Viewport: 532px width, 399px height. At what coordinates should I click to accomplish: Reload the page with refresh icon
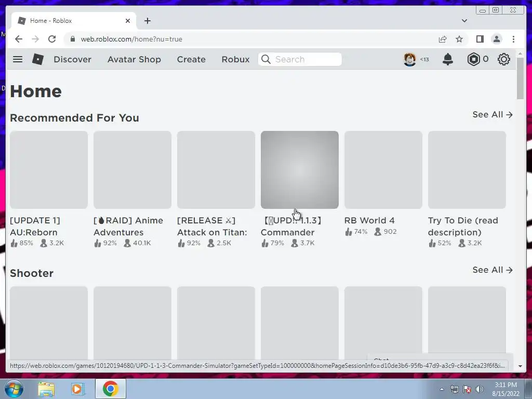click(52, 39)
